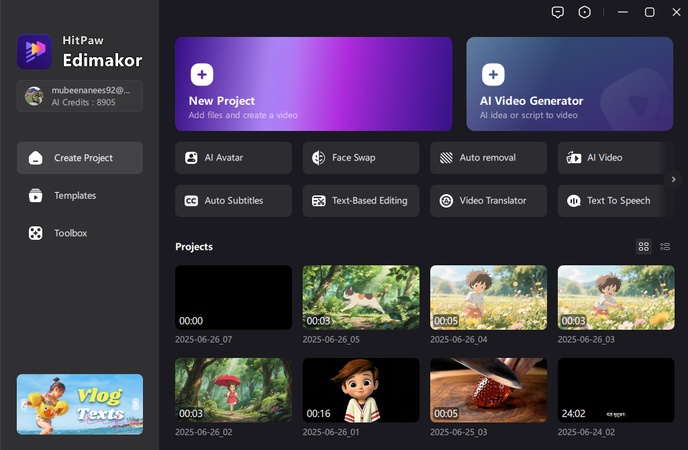Switch projects to grid view
This screenshot has height=450, width=688.
click(x=644, y=246)
